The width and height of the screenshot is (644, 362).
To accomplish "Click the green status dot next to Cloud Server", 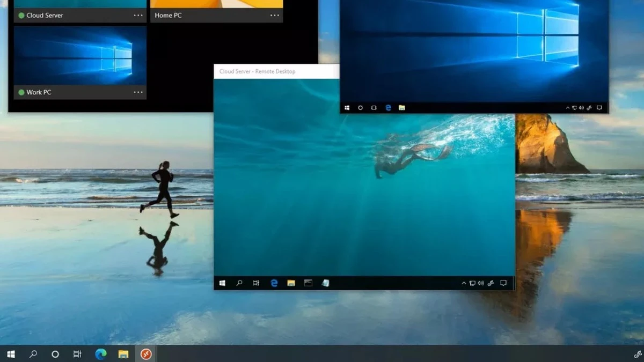I will (x=20, y=15).
